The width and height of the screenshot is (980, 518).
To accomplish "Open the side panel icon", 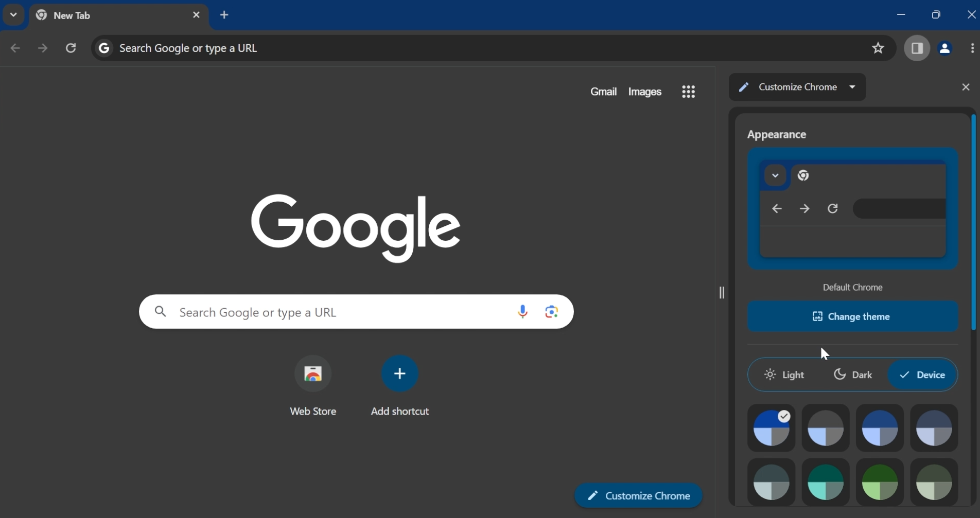I will 918,48.
